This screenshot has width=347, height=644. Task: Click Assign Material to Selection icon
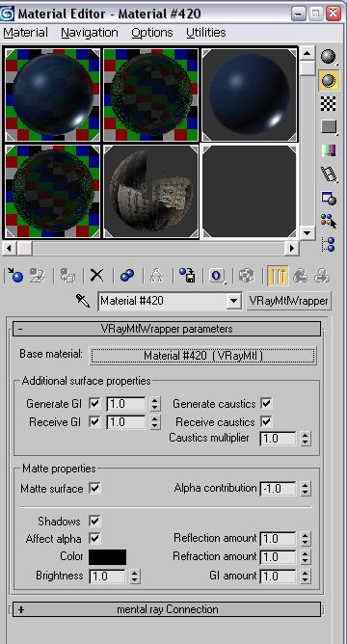click(x=67, y=275)
